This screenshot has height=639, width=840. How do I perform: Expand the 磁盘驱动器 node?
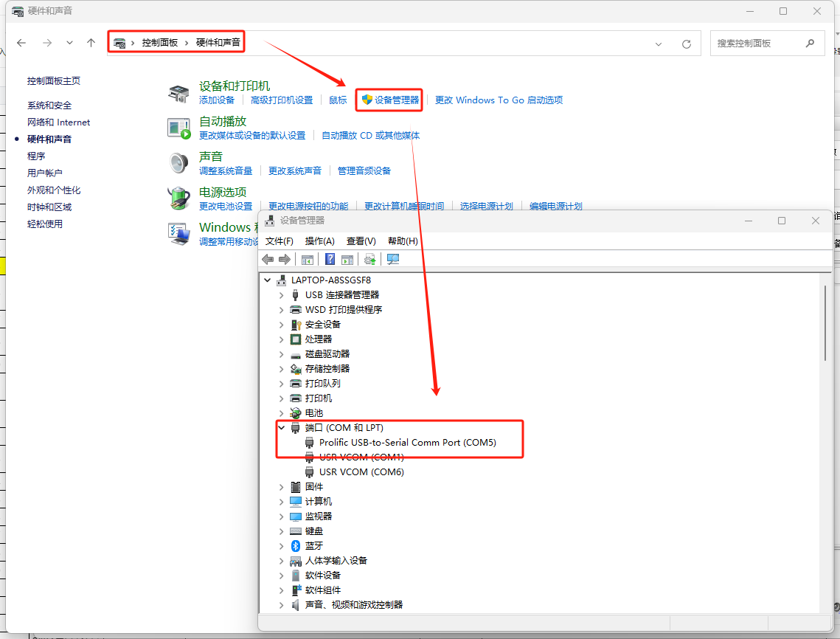[x=281, y=353]
